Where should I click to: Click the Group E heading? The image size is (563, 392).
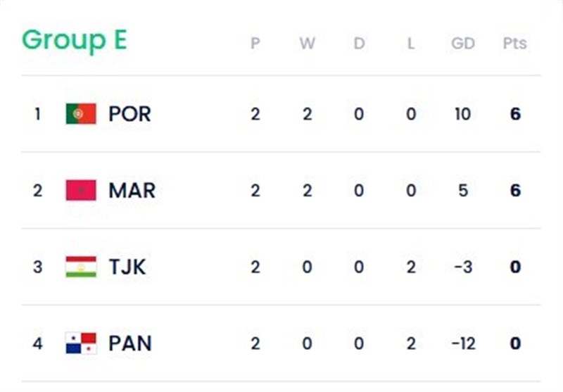[74, 40]
